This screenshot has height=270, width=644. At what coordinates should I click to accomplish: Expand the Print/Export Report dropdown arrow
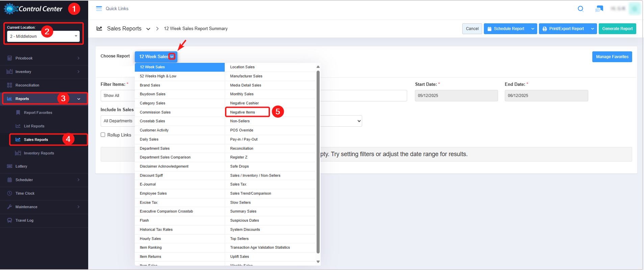tap(592, 29)
